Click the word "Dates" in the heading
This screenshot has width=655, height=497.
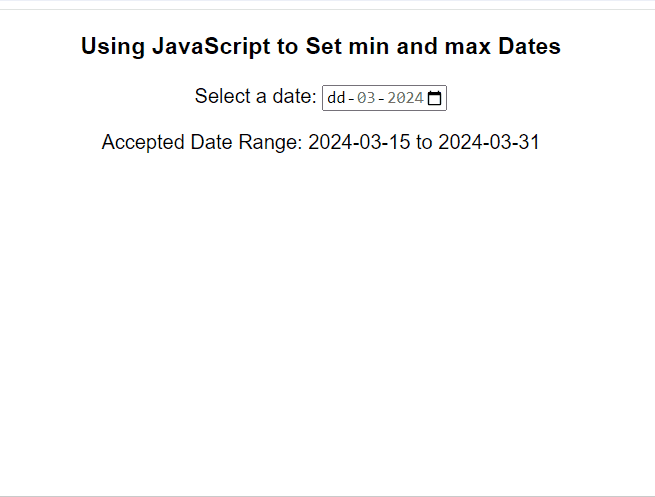pyautogui.click(x=528, y=46)
